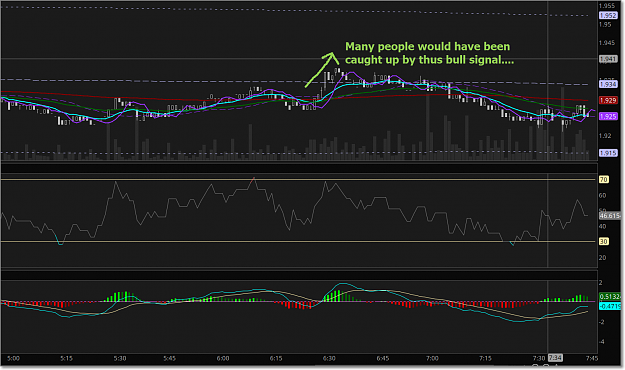Click the 1.934 price level label
625x370 pixels.
pos(608,84)
